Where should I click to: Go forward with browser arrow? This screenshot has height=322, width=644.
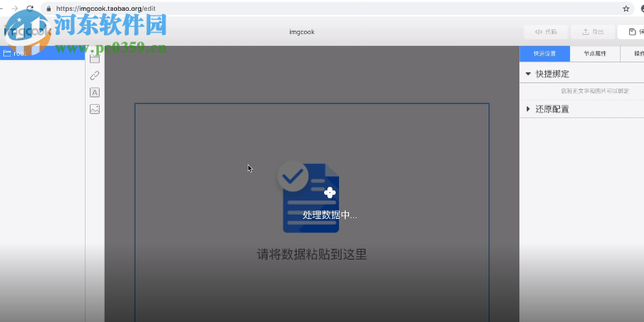[14, 8]
